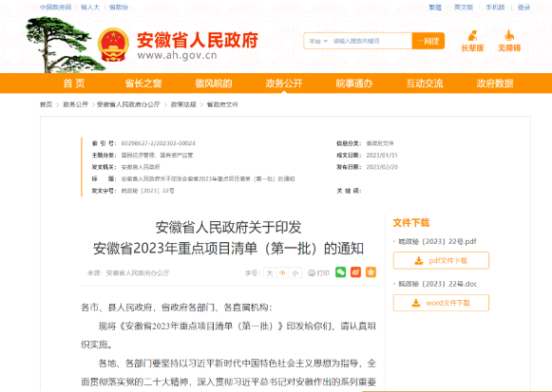Open the 皖事通办 navigation tab
Viewport: 552px width, 392px height.
click(x=354, y=84)
